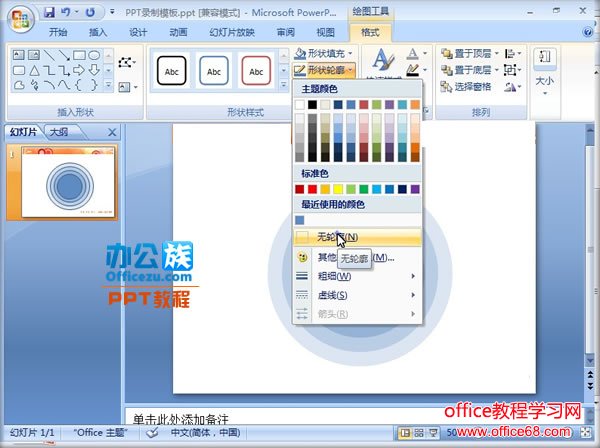Open PowerPoint help question mark
600x448 pixels.
coord(587,32)
